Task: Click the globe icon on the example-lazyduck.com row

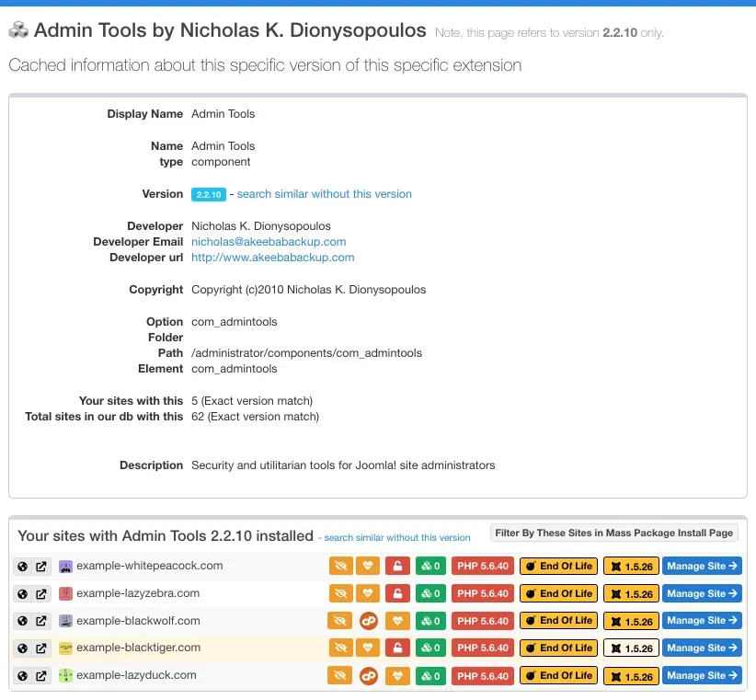Action: point(20,675)
